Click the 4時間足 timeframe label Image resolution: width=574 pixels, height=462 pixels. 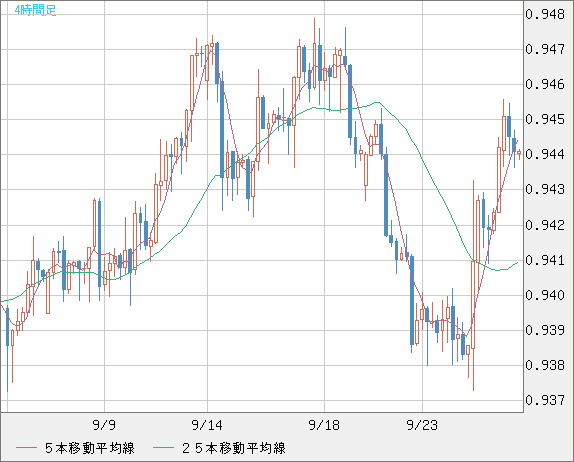36,10
